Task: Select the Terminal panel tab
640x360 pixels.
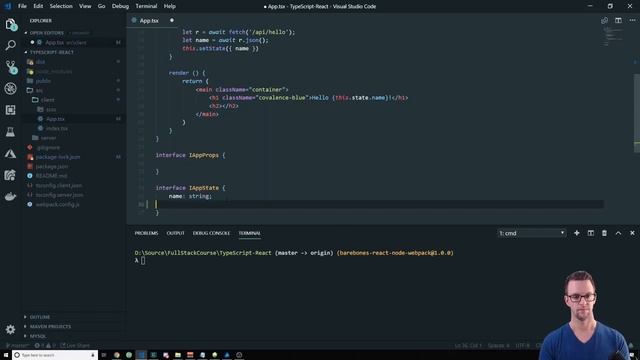Action: coord(249,233)
